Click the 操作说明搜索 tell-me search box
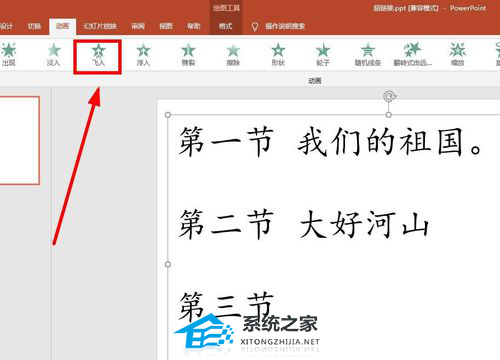The width and height of the screenshot is (500, 360). (x=285, y=26)
